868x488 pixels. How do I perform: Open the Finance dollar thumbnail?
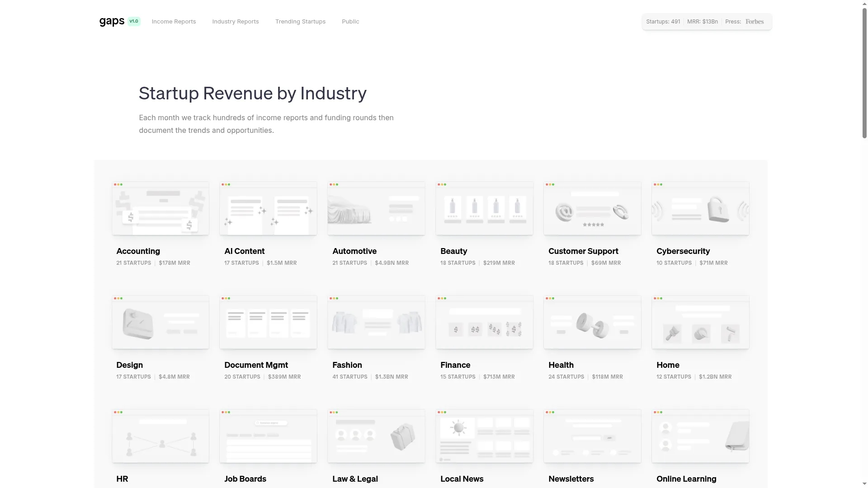(x=484, y=322)
